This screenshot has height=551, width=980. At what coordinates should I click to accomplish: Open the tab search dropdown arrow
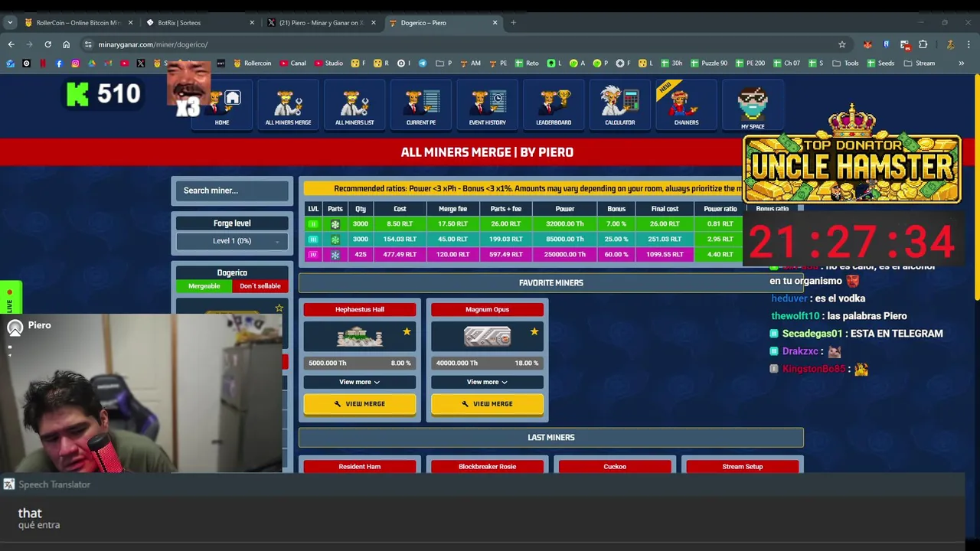(10, 22)
